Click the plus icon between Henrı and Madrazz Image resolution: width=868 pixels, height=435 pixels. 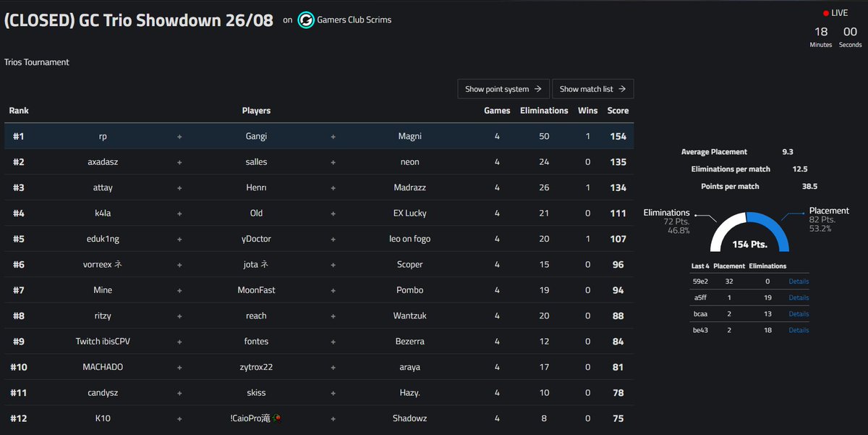tap(332, 187)
